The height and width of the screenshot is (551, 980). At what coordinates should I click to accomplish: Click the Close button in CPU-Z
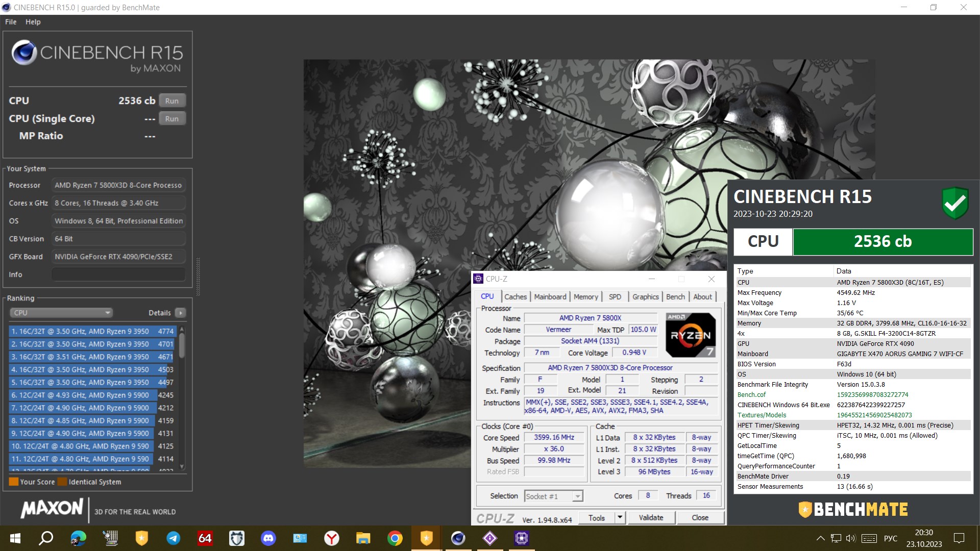coord(700,517)
